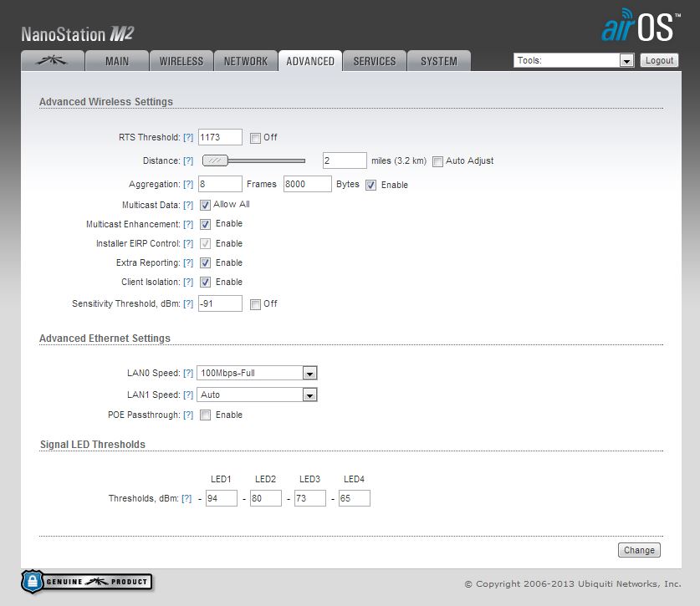Toggle Multicast Enhancement Enable checkbox
700x606 pixels.
tap(205, 225)
